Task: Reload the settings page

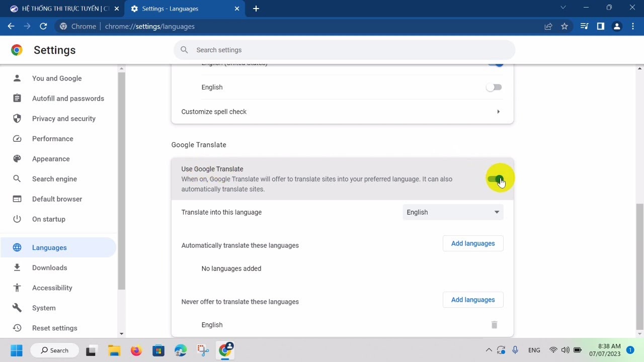Action: point(43,26)
